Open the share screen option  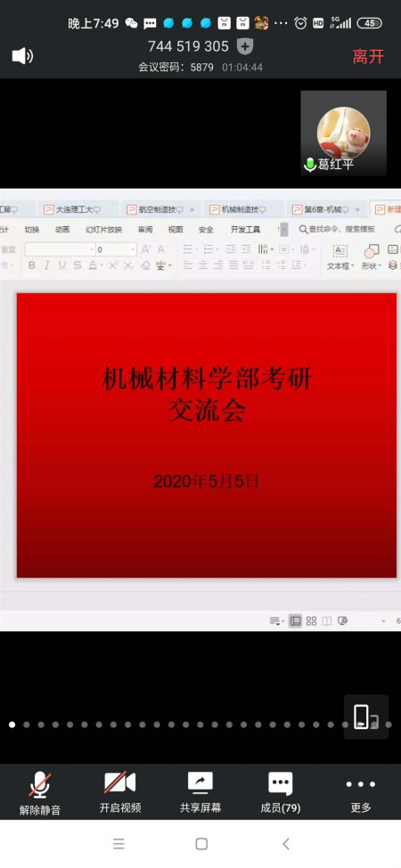[200, 792]
